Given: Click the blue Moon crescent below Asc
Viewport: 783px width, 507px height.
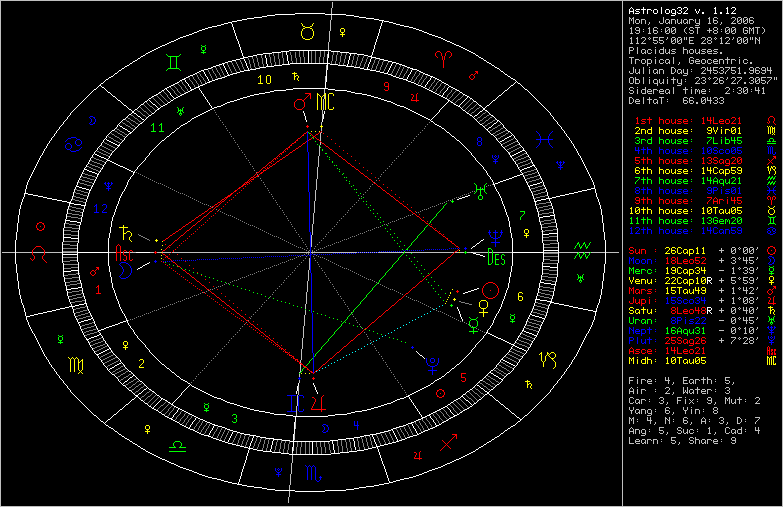Looking at the screenshot, I should [x=126, y=270].
